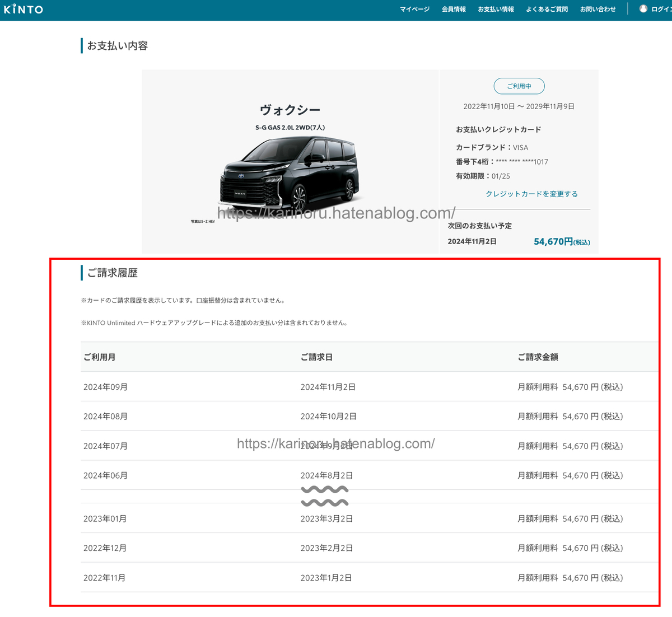Select the 2024年07月 usage month cell
672x617 pixels.
tap(105, 446)
